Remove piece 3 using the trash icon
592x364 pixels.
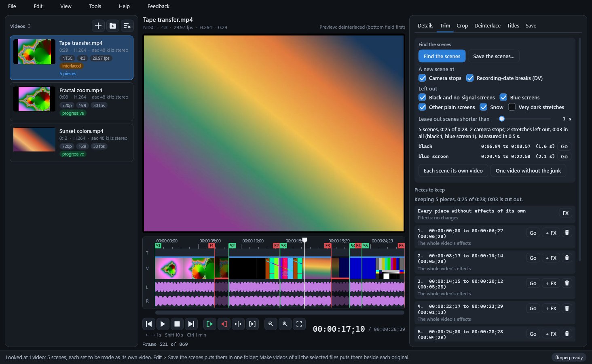click(x=567, y=283)
